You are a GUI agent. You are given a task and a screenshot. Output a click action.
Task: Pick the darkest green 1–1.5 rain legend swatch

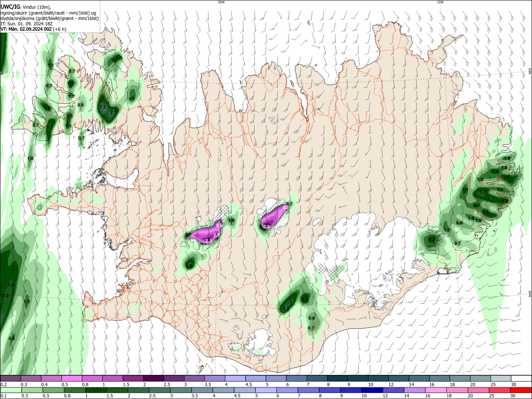click(x=96, y=390)
